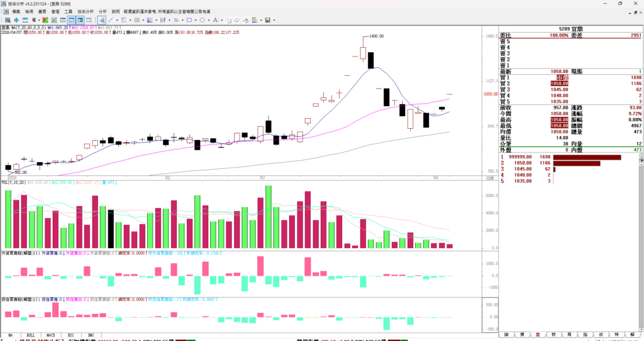Open the multicolor palette grid icon

tap(254, 20)
